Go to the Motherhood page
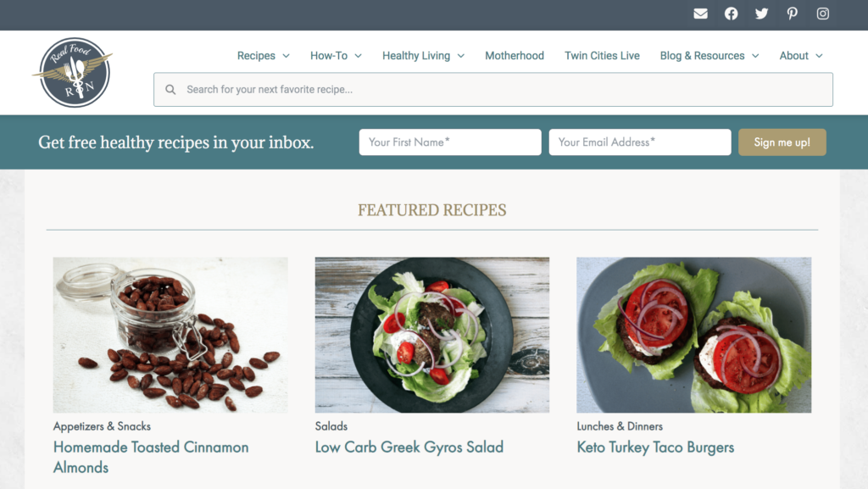868x489 pixels. coord(515,56)
